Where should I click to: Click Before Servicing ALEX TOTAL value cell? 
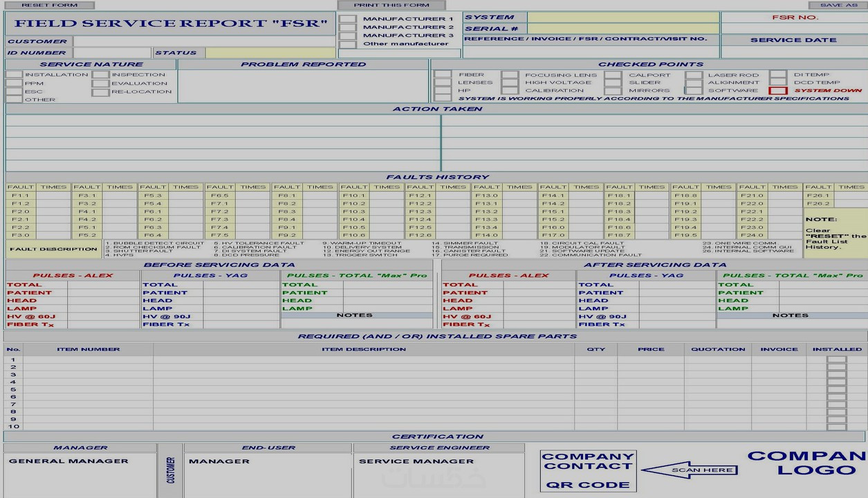[104, 285]
